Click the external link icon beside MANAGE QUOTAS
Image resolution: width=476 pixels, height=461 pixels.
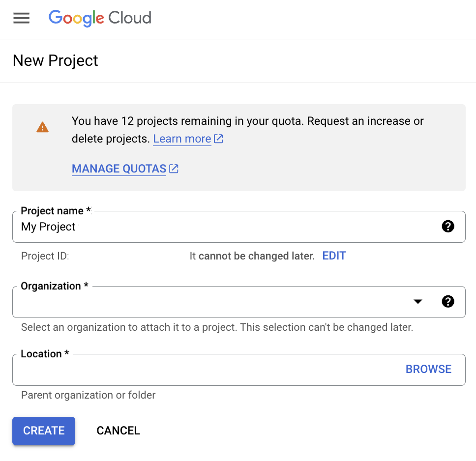[173, 169]
